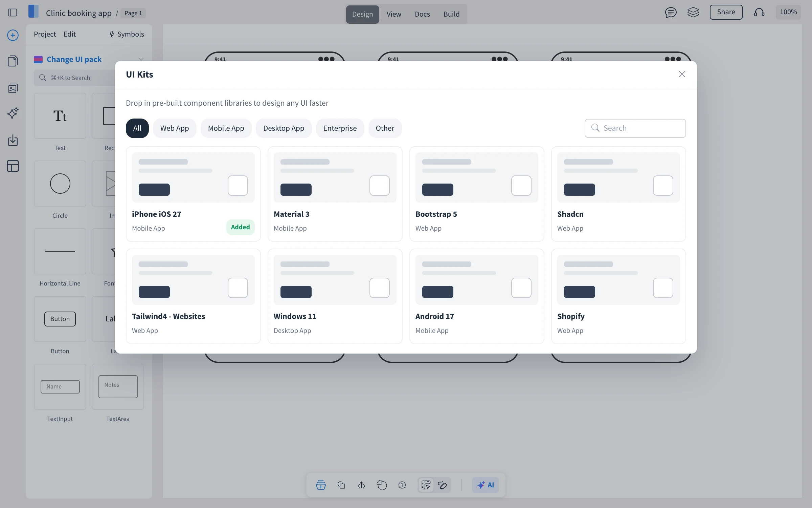Filter kits by Mobile App
Screen dimensions: 812x508
click(x=226, y=128)
